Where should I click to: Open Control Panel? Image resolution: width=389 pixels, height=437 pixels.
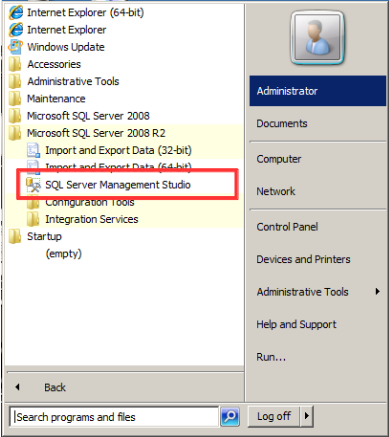click(x=287, y=227)
